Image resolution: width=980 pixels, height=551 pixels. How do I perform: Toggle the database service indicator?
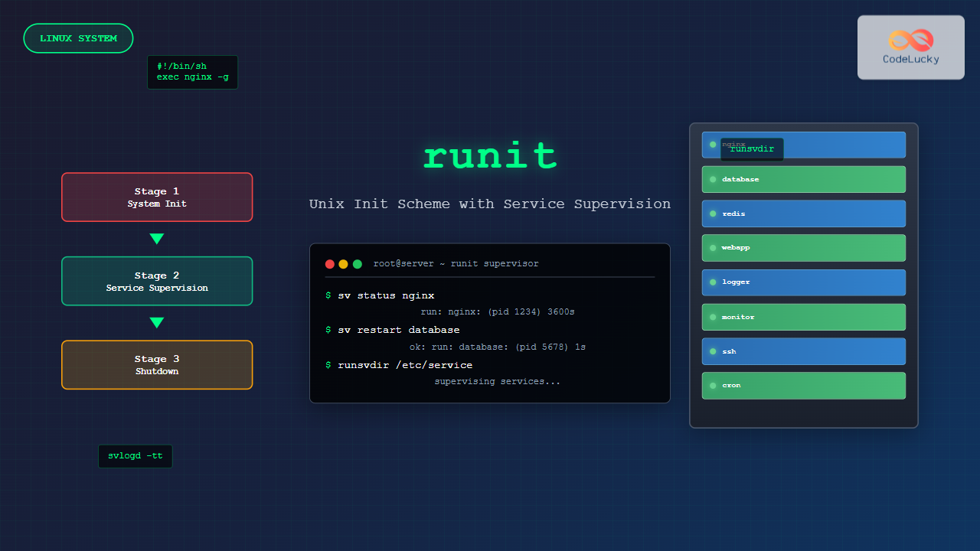click(713, 178)
